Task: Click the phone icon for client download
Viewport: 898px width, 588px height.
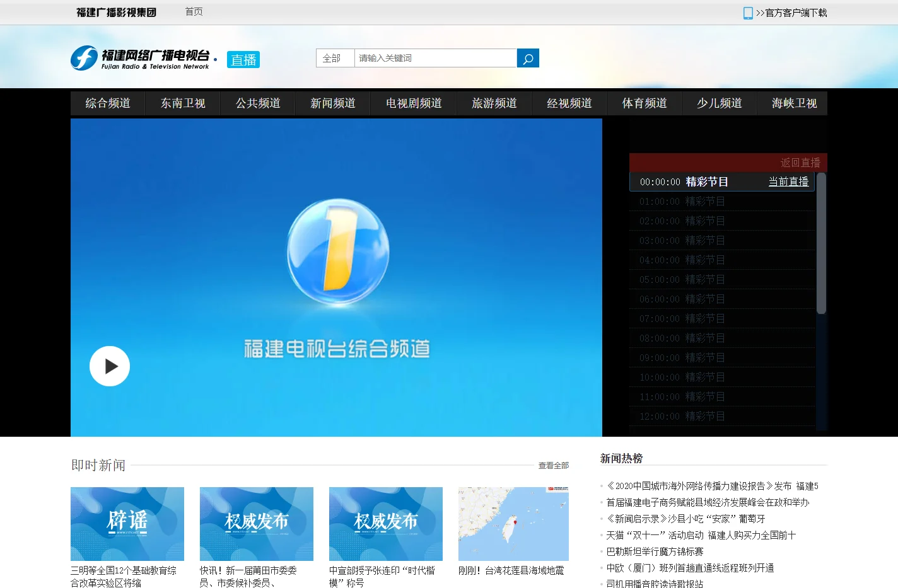Action: point(748,13)
